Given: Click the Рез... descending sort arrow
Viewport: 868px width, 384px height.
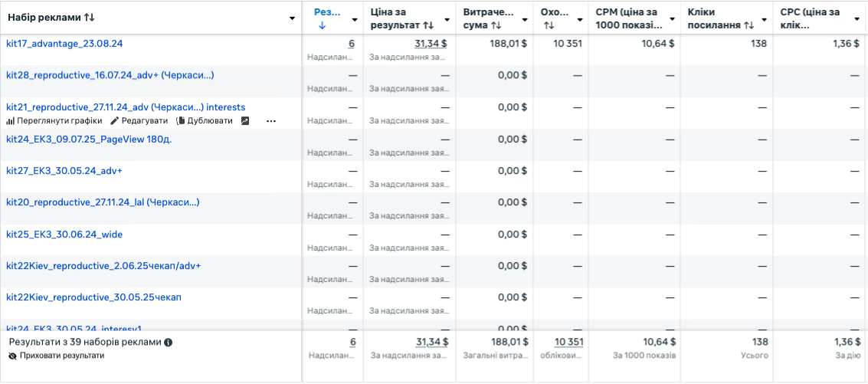Looking at the screenshot, I should pyautogui.click(x=323, y=25).
